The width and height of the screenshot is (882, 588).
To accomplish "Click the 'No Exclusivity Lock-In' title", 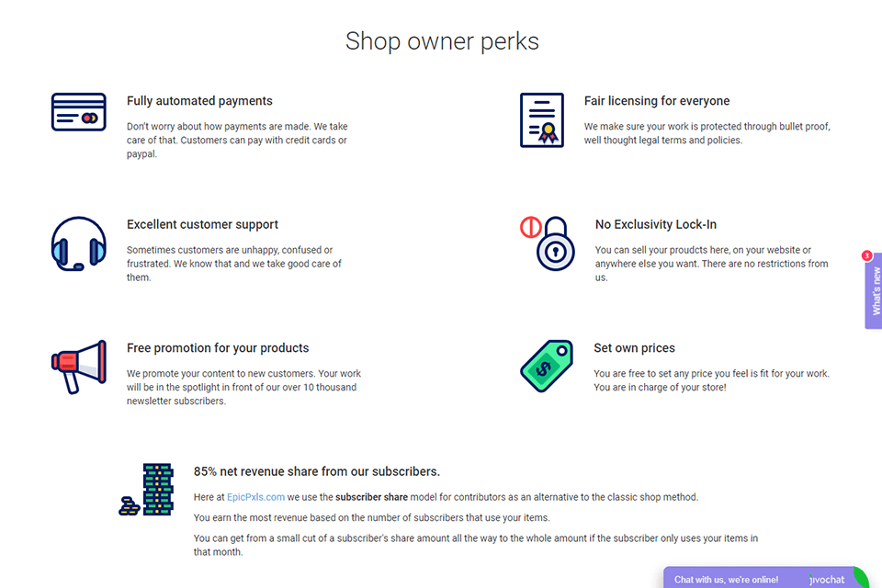I will [x=655, y=224].
